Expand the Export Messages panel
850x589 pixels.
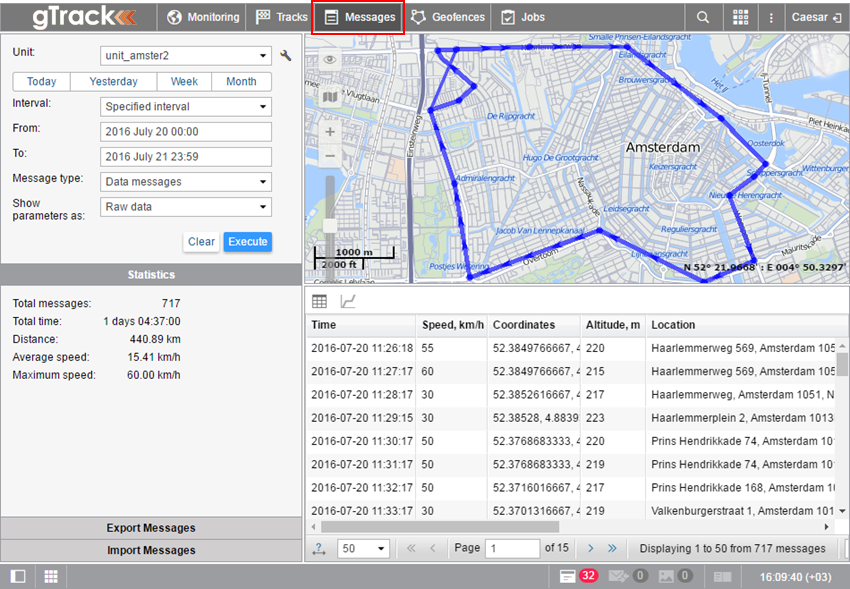tap(151, 528)
